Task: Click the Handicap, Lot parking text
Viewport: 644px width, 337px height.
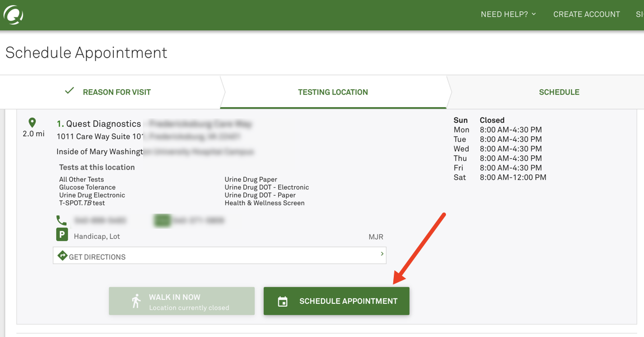Action: [97, 237]
